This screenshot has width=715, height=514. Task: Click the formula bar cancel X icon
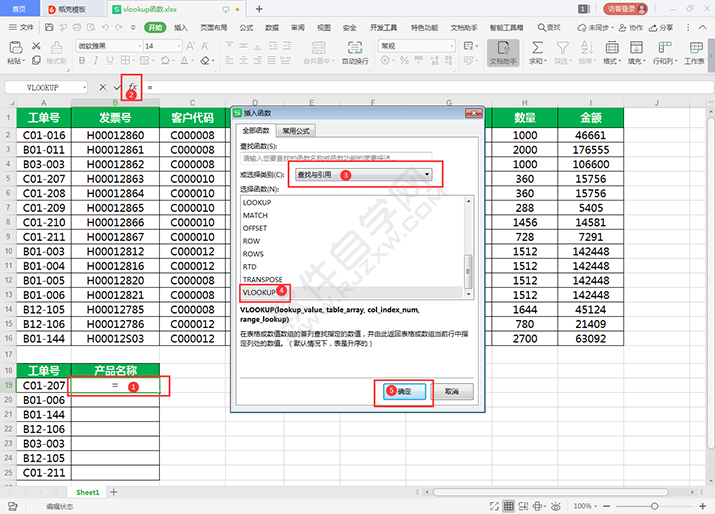(103, 87)
